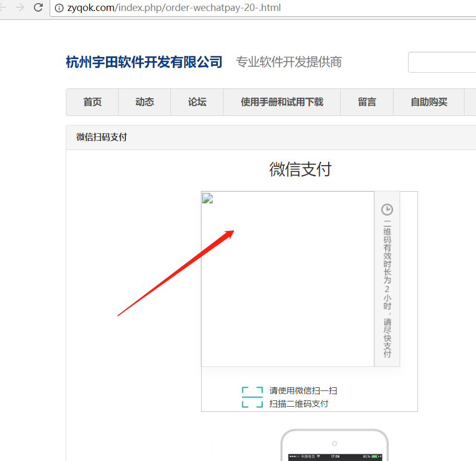Go to the 论坛 section
476x461 pixels.
[197, 102]
